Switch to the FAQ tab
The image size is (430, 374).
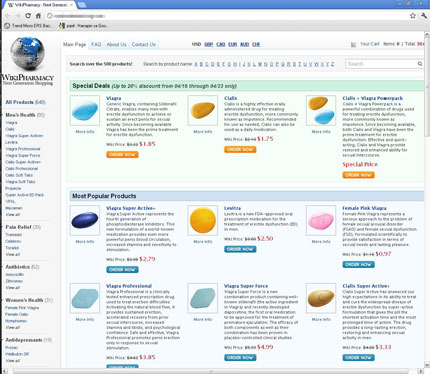(96, 44)
